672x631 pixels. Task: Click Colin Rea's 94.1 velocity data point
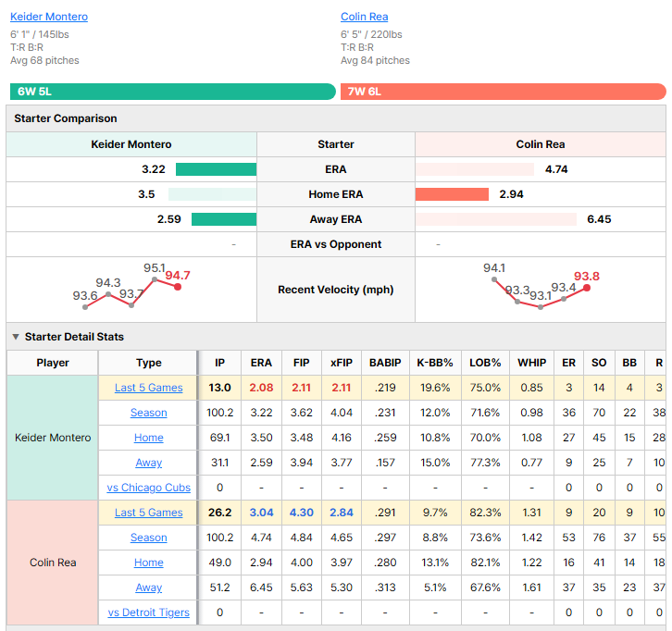coord(494,279)
